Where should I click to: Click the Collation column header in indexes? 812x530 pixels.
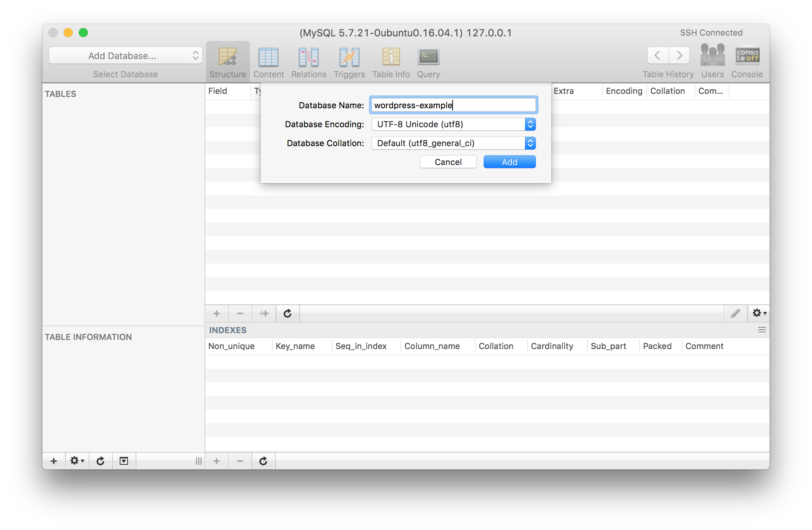click(x=496, y=346)
